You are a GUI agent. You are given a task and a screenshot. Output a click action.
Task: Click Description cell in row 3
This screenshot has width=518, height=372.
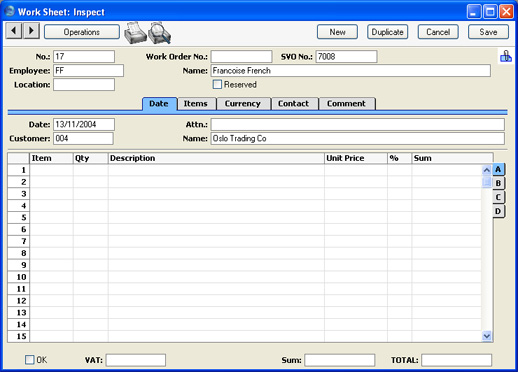tap(216, 194)
